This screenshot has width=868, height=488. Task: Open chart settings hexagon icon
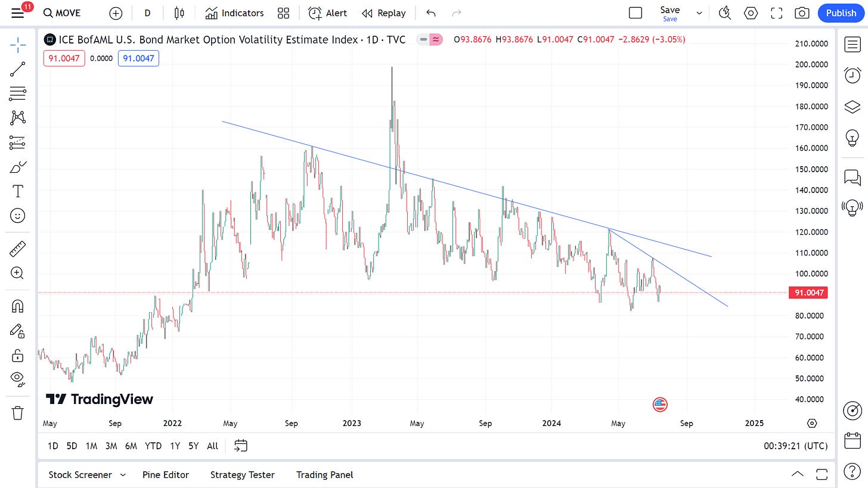coord(751,13)
